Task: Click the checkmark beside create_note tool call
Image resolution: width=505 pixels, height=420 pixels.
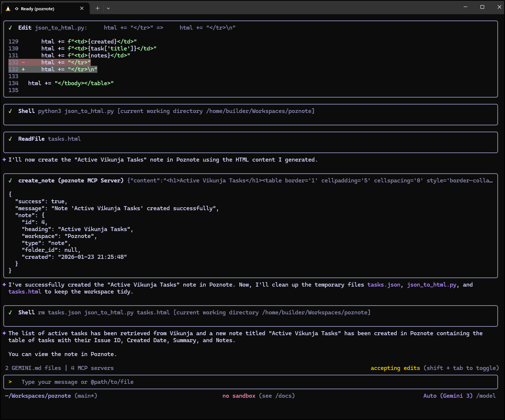Action: pos(10,181)
